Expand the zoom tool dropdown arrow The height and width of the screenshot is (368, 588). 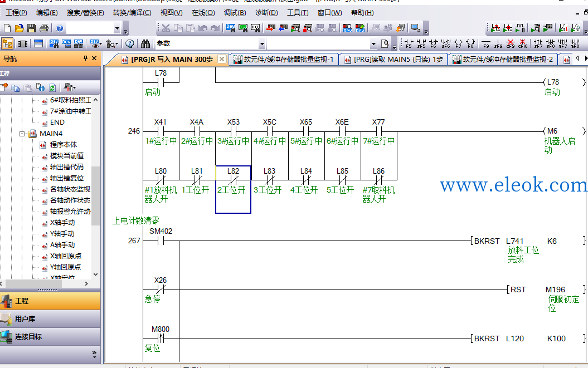coord(116,44)
